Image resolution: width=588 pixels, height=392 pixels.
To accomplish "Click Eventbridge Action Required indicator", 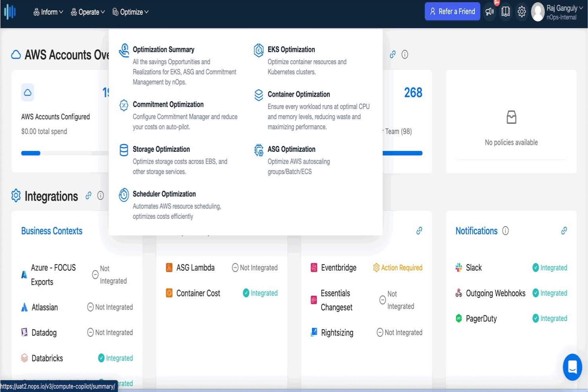I will (397, 267).
